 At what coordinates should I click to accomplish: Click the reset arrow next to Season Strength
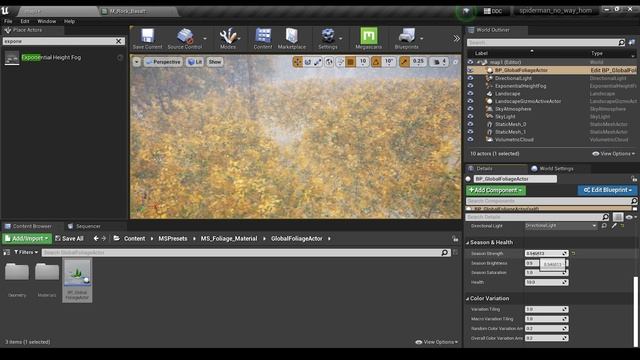tap(573, 253)
